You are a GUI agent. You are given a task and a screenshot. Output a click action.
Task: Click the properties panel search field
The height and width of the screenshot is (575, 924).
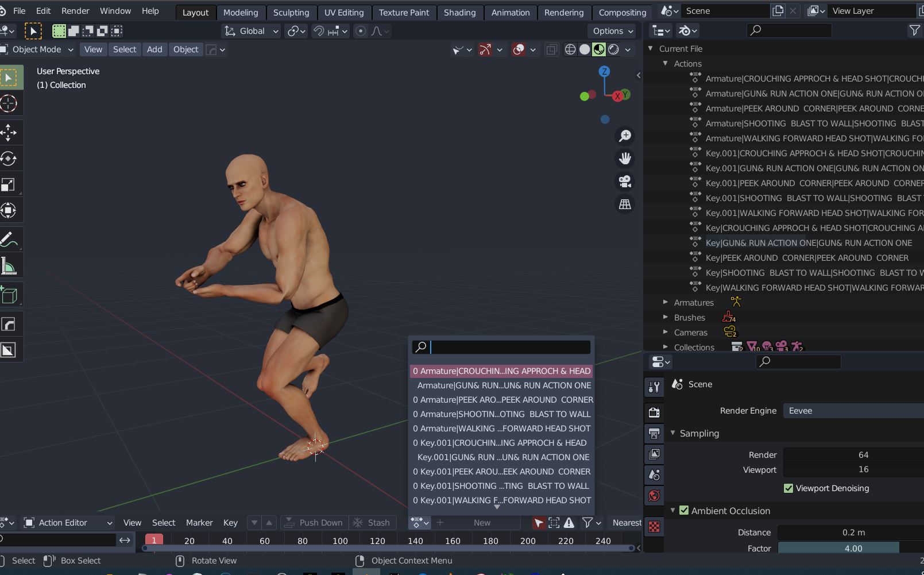tap(798, 361)
